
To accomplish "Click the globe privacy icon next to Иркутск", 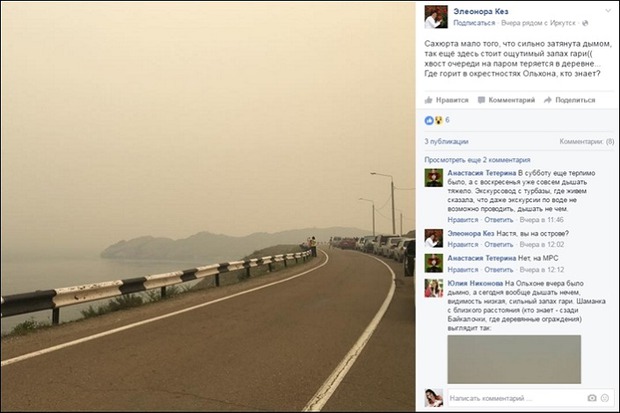I will (585, 23).
